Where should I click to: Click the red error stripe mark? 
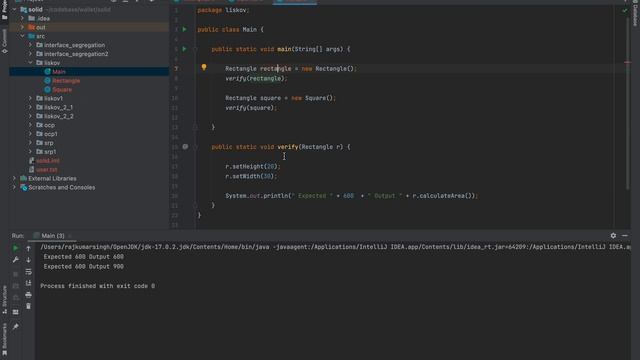627,62
